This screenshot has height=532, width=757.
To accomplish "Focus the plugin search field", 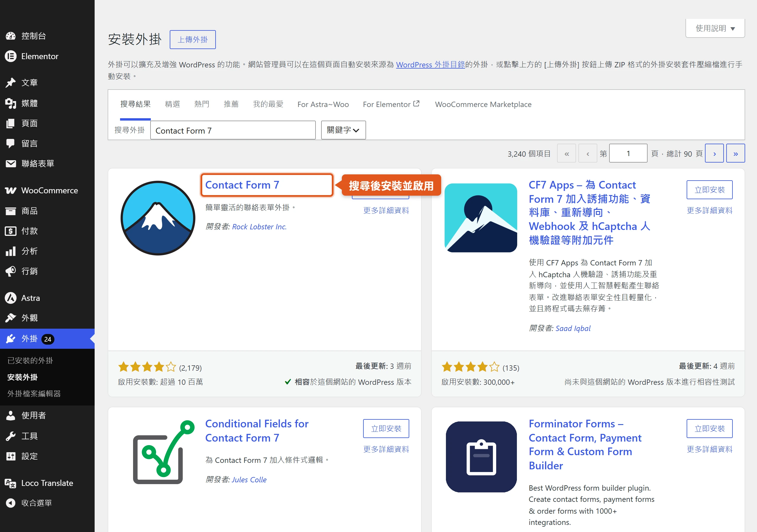I will pos(233,130).
